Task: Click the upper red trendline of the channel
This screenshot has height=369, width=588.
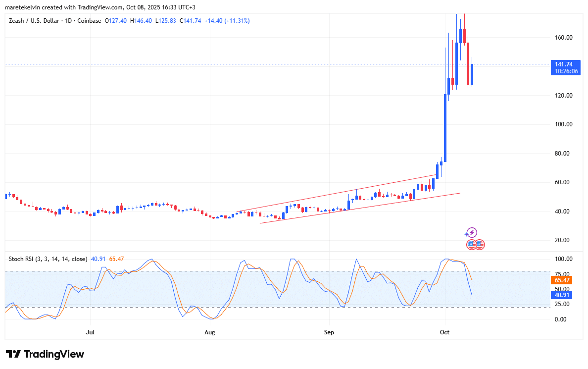Action: 337,193
